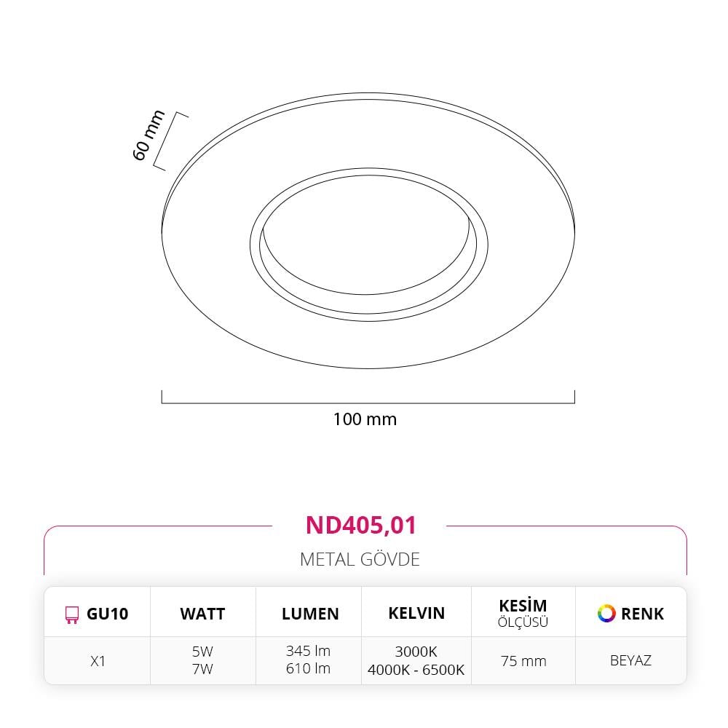Image resolution: width=728 pixels, height=728 pixels.
Task: Select the 4000K - 6500K value
Action: (x=416, y=670)
